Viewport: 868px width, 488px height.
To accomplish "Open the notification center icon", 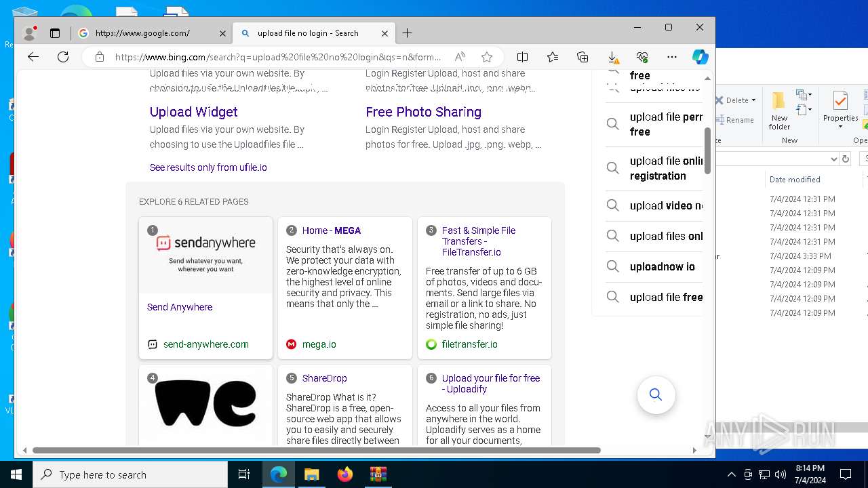I will (x=846, y=474).
